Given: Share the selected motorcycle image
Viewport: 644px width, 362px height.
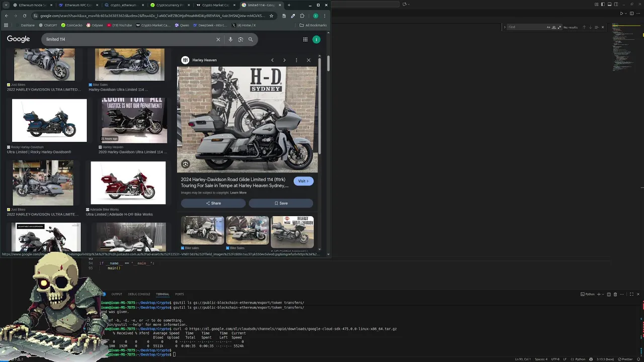Looking at the screenshot, I should 213,203.
